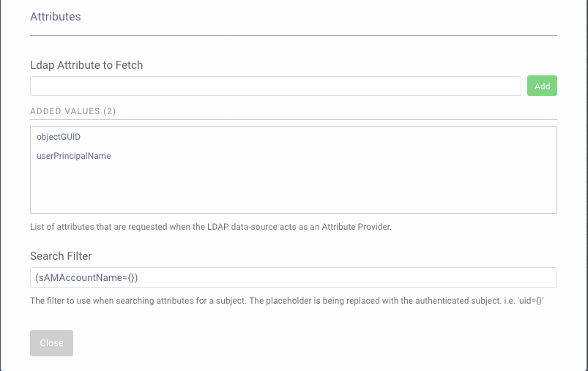
Task: Click the 'Search Filter' label
Action: 61,256
